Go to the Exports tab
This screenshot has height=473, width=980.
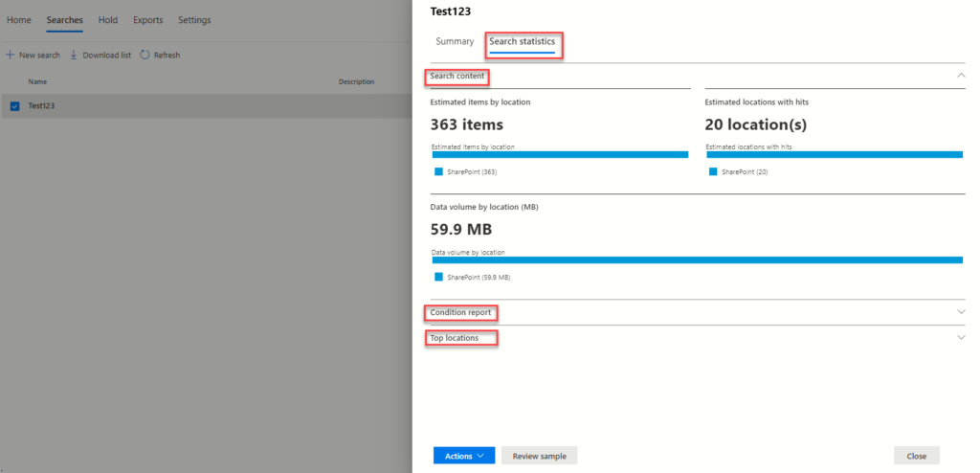click(x=147, y=20)
